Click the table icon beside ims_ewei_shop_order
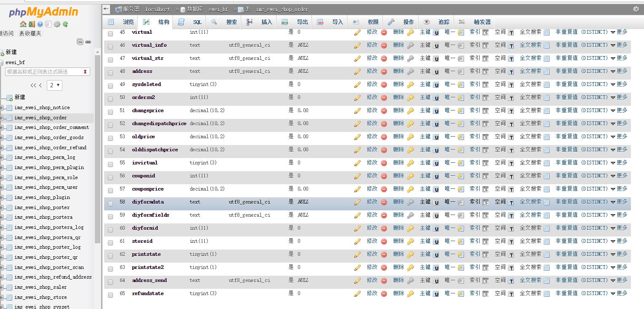Image resolution: width=644 pixels, height=309 pixels. point(9,118)
